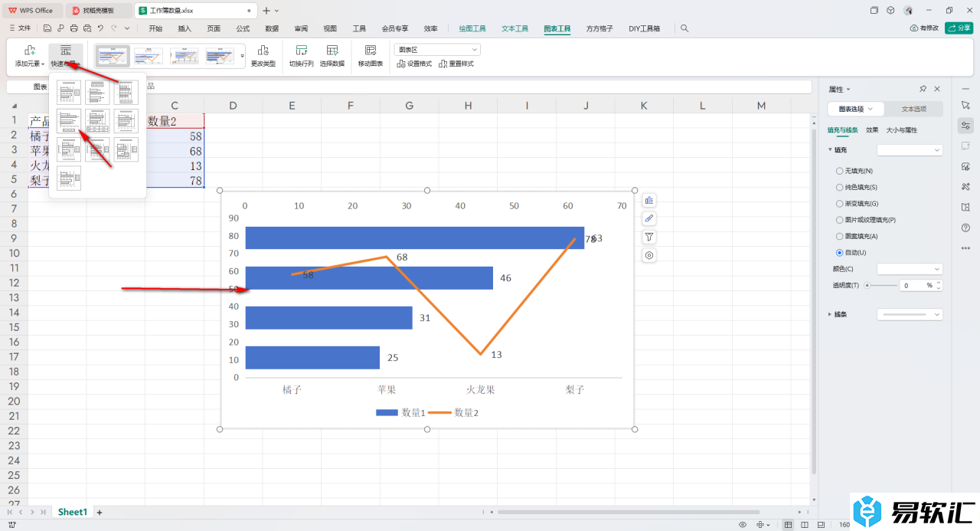Image resolution: width=980 pixels, height=531 pixels.
Task: Click Reset Style (重置样式)
Action: [x=456, y=64]
